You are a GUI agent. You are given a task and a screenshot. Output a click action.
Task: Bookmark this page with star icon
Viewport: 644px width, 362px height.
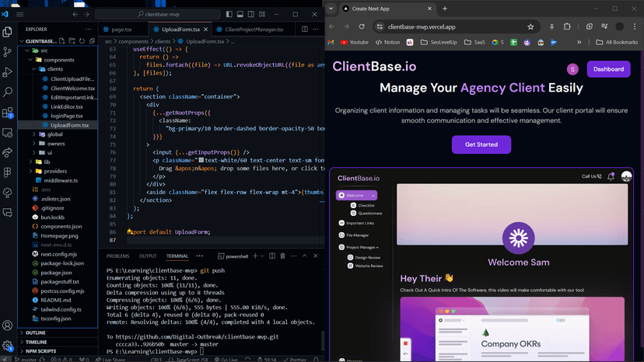[530, 26]
